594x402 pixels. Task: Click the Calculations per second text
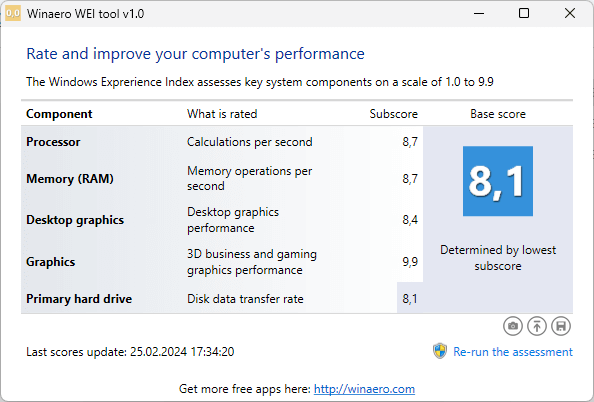tap(250, 142)
